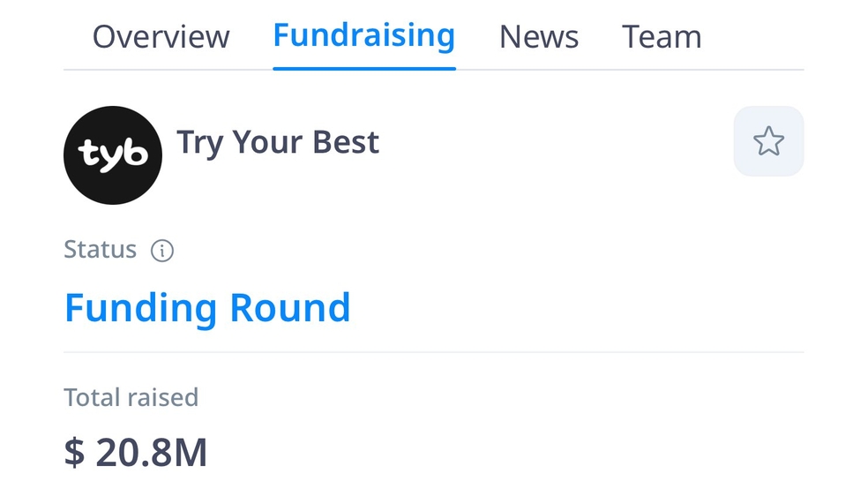Go to the Team tab

click(x=662, y=36)
